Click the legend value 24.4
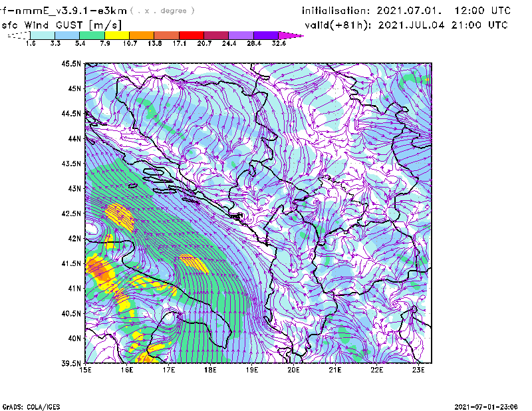 coord(229,43)
